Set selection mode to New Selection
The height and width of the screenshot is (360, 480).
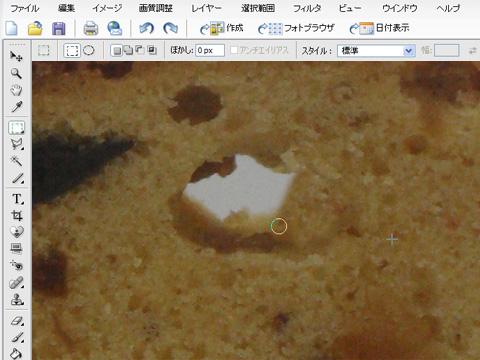pos(116,51)
